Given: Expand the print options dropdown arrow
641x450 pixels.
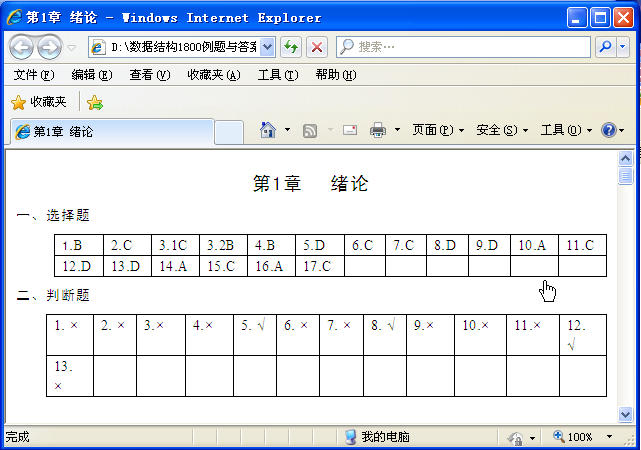Looking at the screenshot, I should (397, 130).
